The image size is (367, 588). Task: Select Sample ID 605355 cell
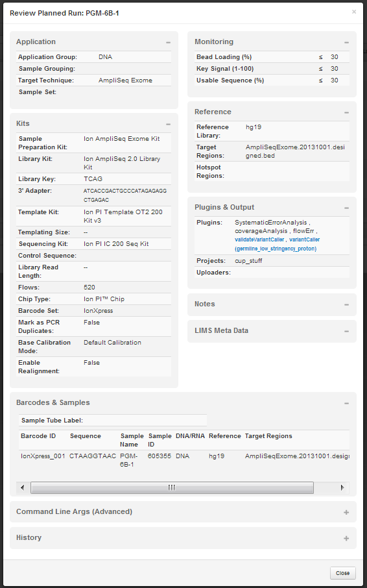coord(159,456)
